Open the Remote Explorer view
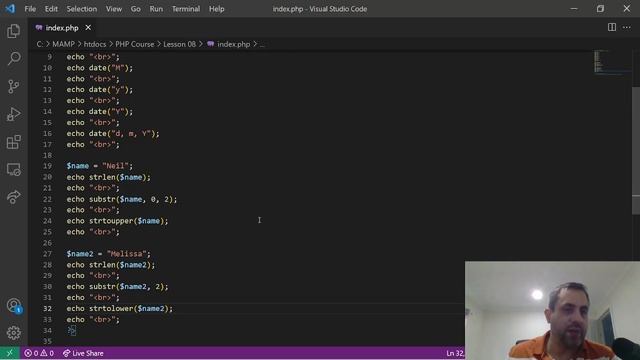Image resolution: width=640 pixels, height=360 pixels. click(13, 169)
